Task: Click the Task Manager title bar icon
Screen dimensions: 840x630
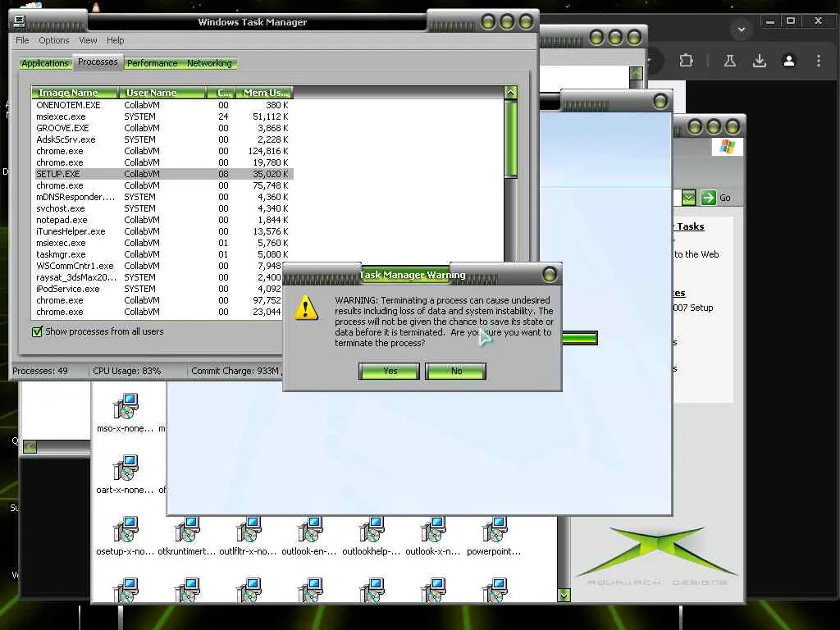Action: (20, 21)
